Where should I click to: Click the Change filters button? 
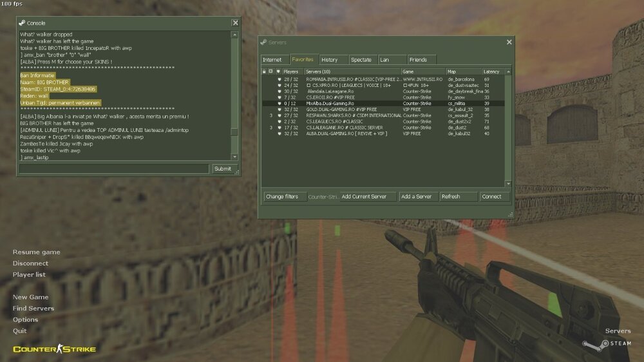click(x=282, y=196)
